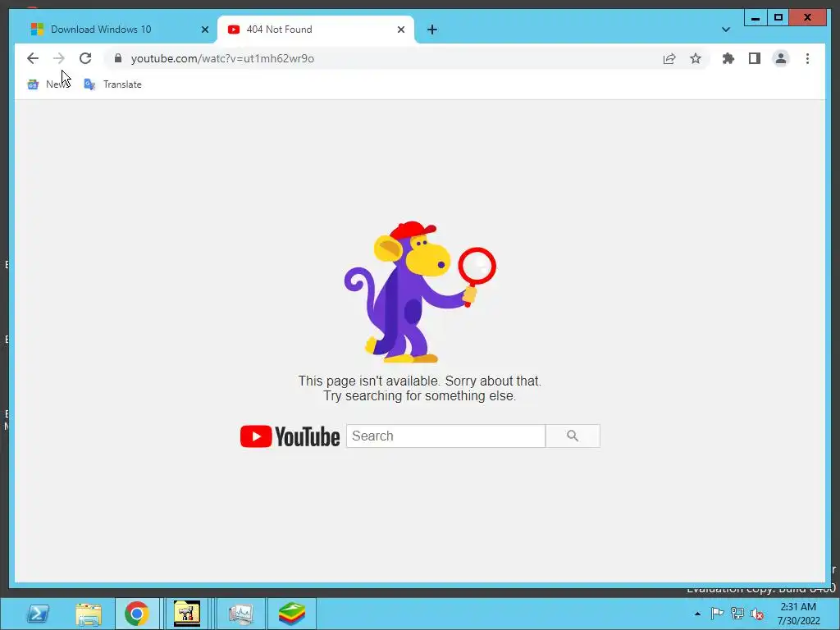
Task: Open a new tab with plus button
Action: (x=432, y=30)
